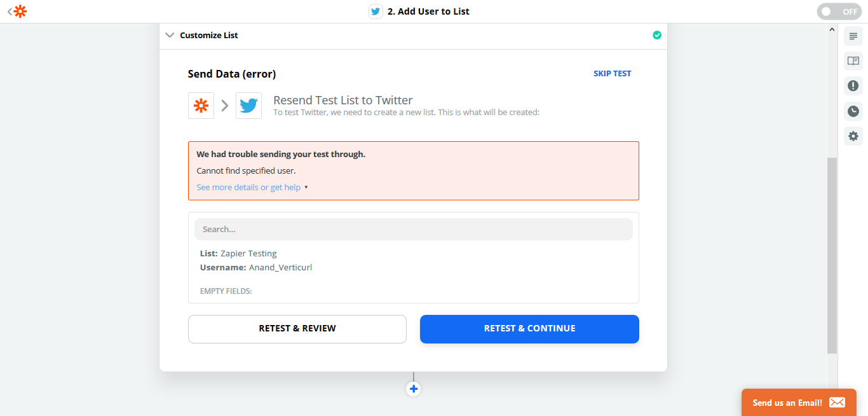Click the Twitter bird icon in title

(376, 11)
